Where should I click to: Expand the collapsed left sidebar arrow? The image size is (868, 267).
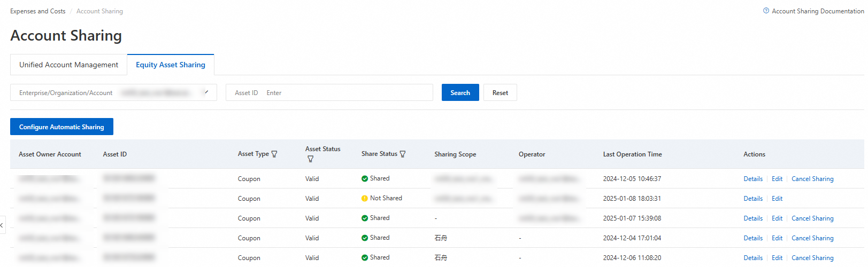click(2, 225)
